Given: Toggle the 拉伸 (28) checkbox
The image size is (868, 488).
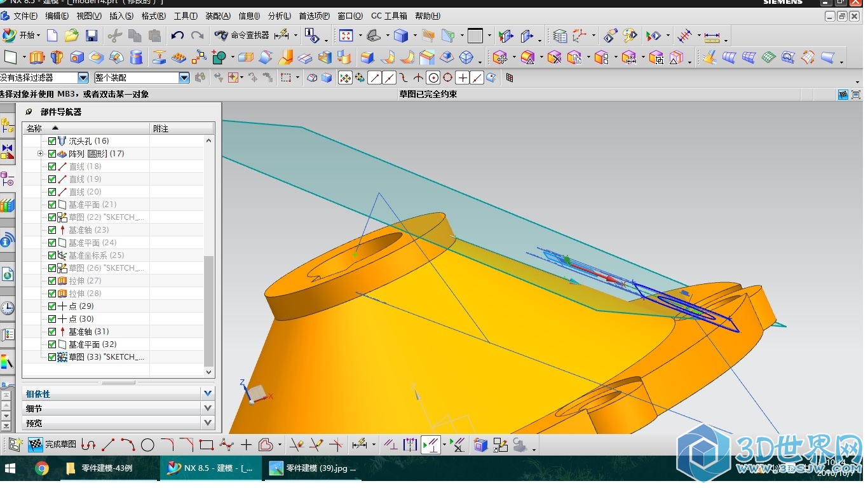Looking at the screenshot, I should click(x=52, y=294).
